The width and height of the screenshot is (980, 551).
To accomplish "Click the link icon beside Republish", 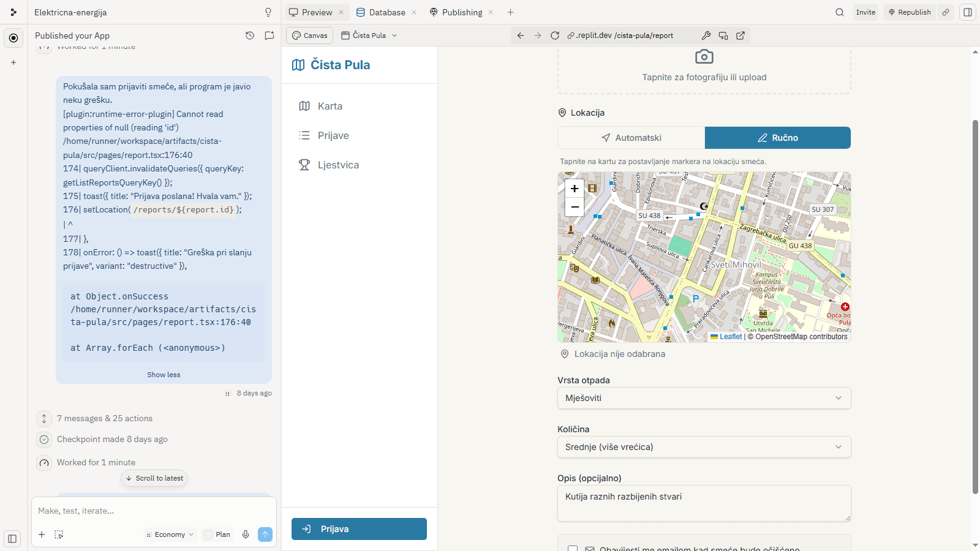I will point(946,12).
